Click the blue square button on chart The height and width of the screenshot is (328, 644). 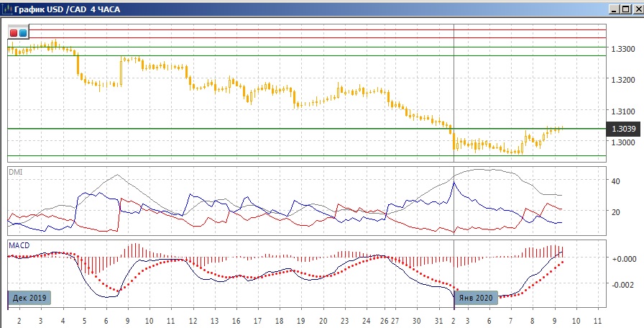coord(23,33)
